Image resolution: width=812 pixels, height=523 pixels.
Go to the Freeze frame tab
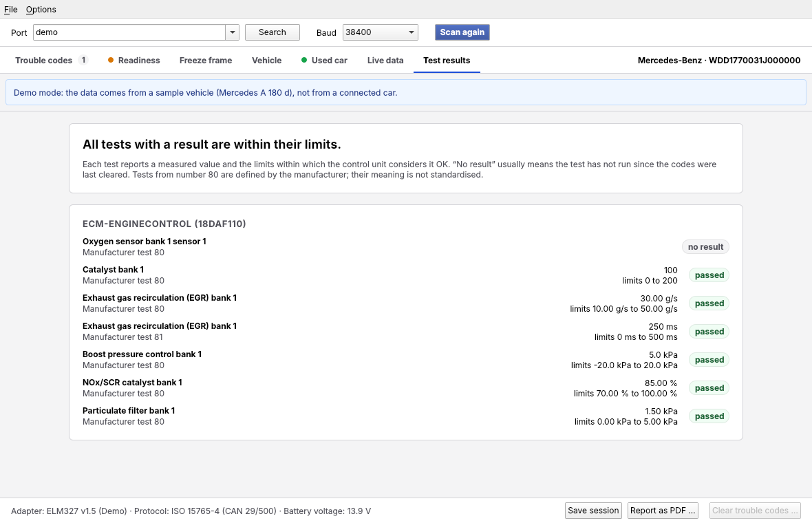[206, 60]
